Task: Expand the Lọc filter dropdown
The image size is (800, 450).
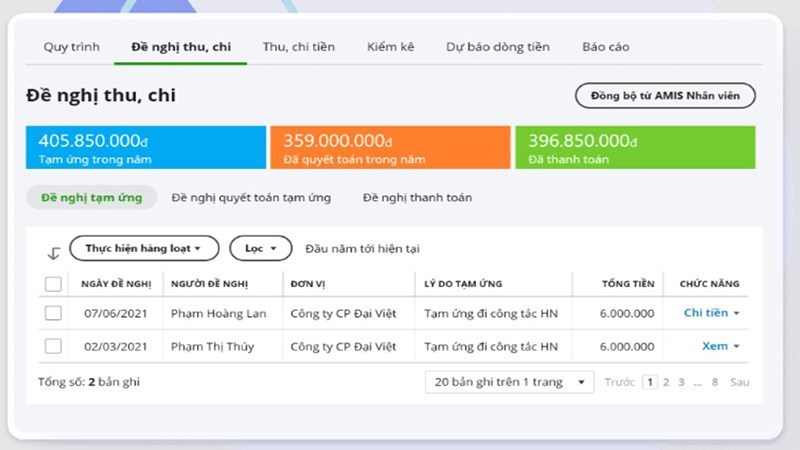Action: tap(260, 248)
